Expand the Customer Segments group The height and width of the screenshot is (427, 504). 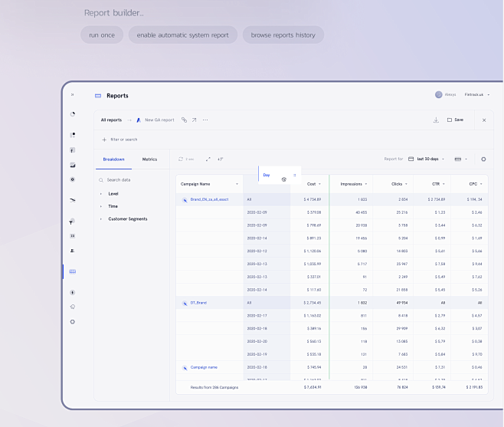(x=101, y=219)
